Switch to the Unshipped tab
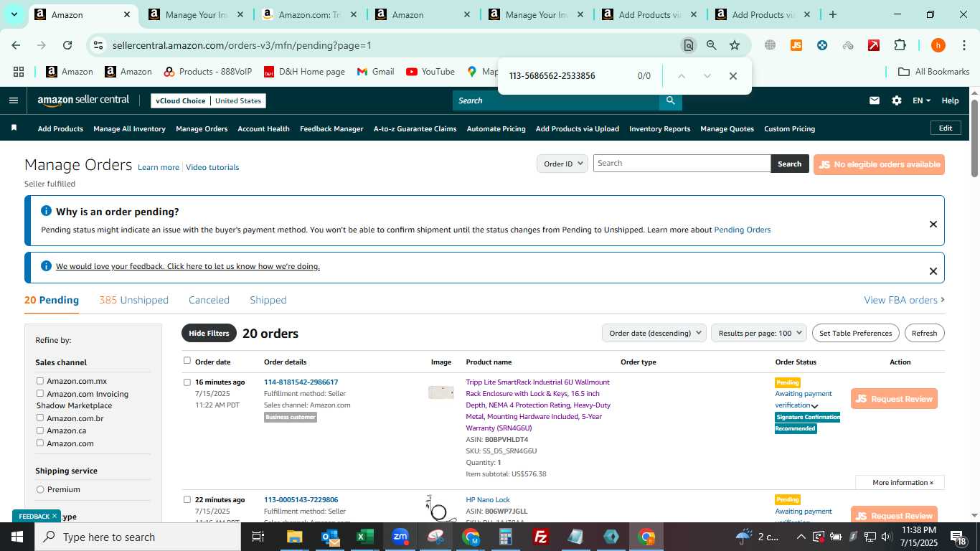The height and width of the screenshot is (551, 980). (133, 300)
